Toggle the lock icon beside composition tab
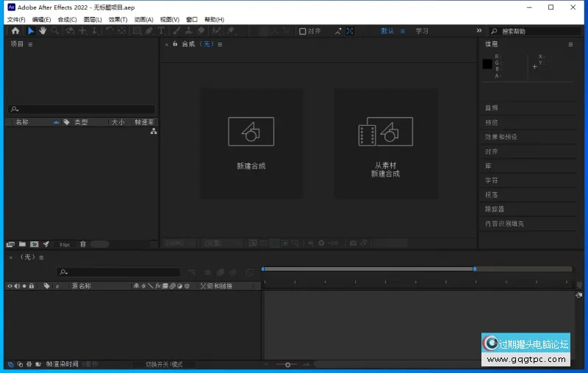The height and width of the screenshot is (373, 588). pos(175,44)
